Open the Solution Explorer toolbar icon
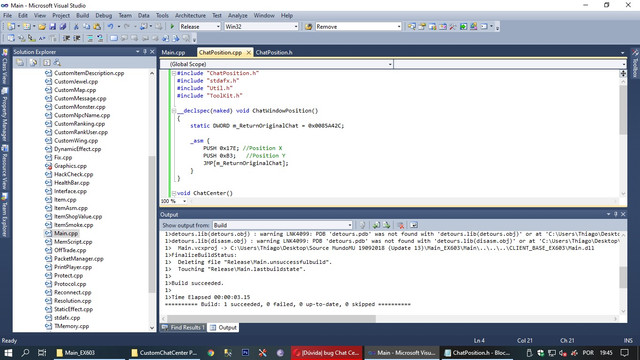The width and height of the screenshot is (640, 360). pos(411,27)
